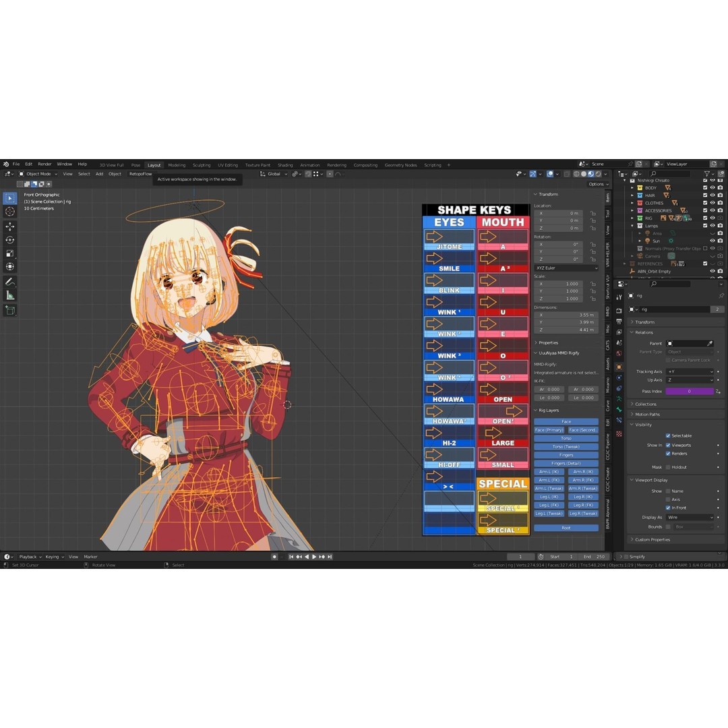Click the outliner filter funnel icon
728x728 pixels.
pos(707,174)
